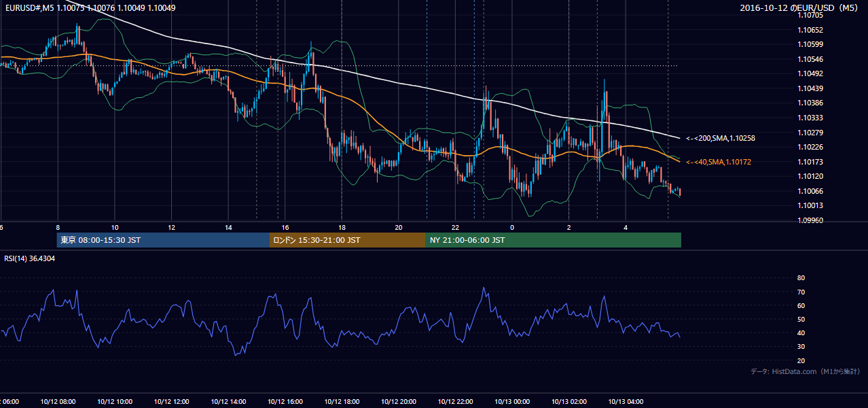The height and width of the screenshot is (408, 868).
Task: Click the RSI 80 level label
Action: tap(801, 278)
